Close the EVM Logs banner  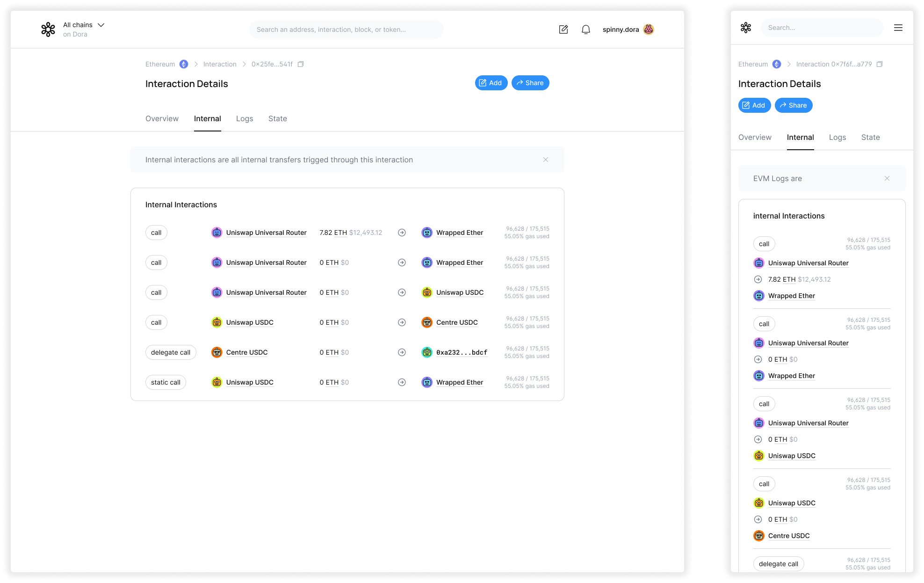(x=887, y=178)
